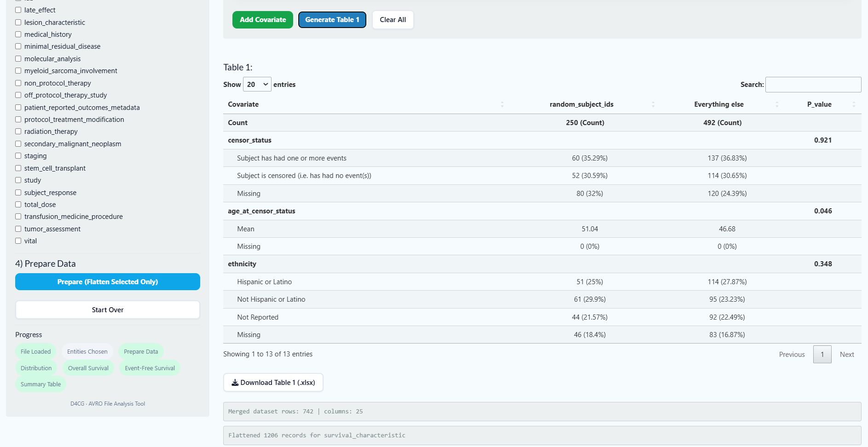Image resolution: width=868 pixels, height=447 pixels.
Task: Clear all covariates with Clear All
Action: [x=393, y=20]
